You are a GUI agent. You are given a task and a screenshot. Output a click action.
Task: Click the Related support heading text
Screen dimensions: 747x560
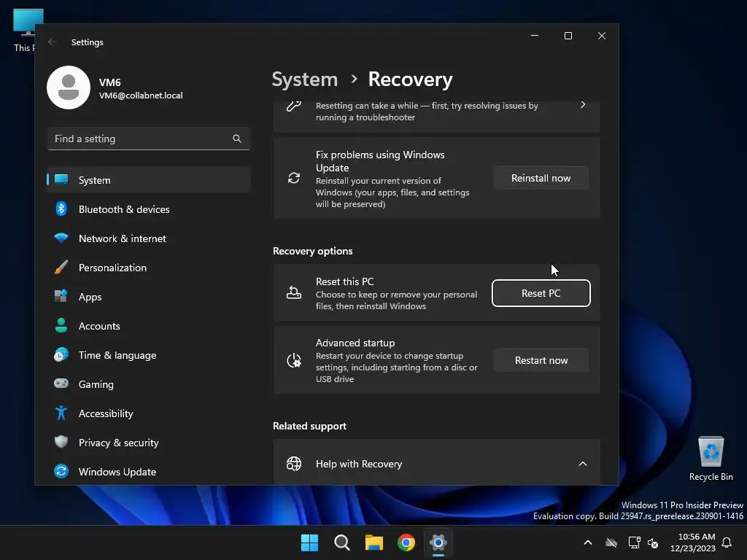[x=309, y=426]
